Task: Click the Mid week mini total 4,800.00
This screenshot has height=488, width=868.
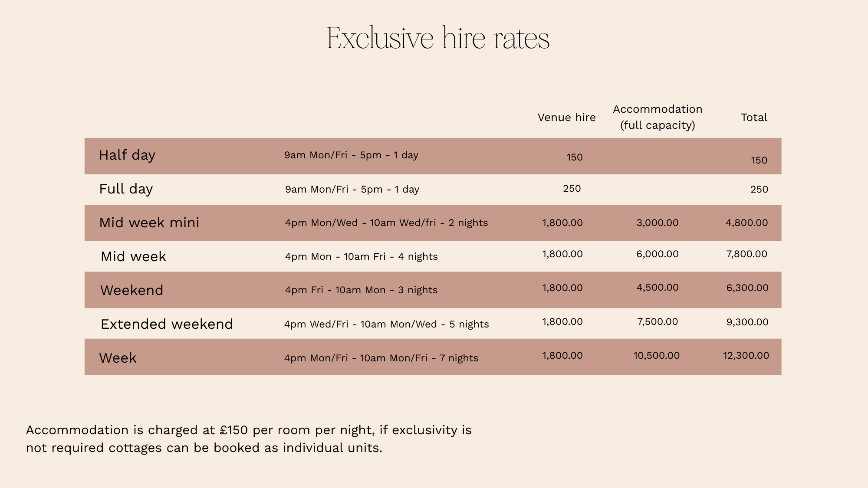Action: coord(747,223)
